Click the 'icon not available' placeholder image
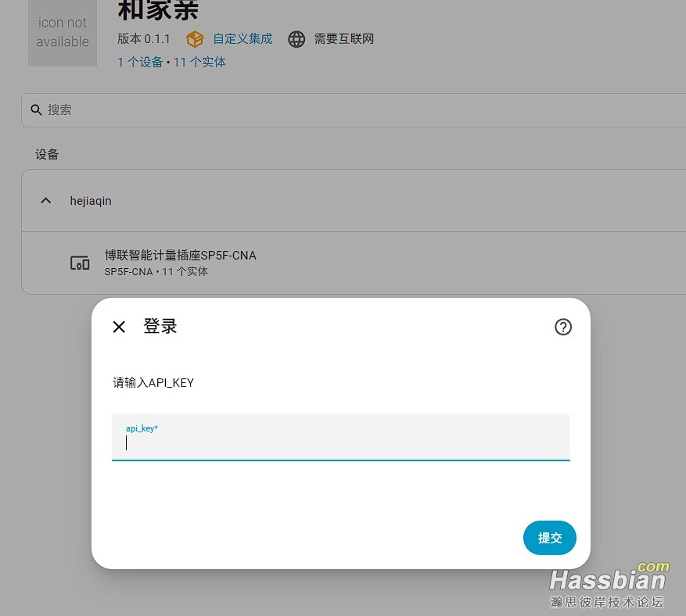Viewport: 686px width, 616px height. tap(63, 32)
